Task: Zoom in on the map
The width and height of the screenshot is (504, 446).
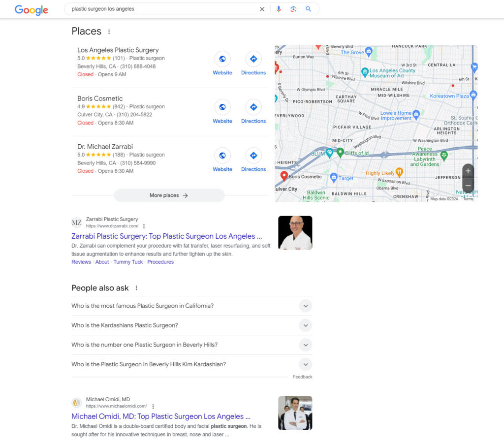Action: pos(468,171)
